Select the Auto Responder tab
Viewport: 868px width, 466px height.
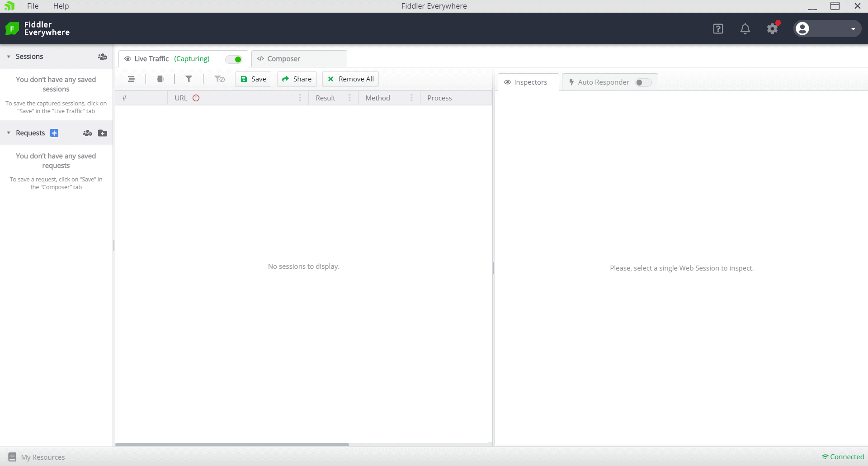coord(610,82)
